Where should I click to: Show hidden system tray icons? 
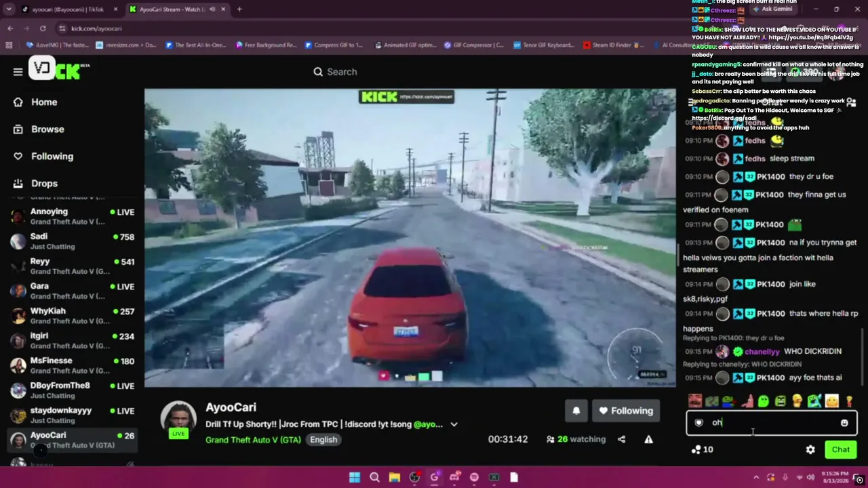click(x=756, y=477)
